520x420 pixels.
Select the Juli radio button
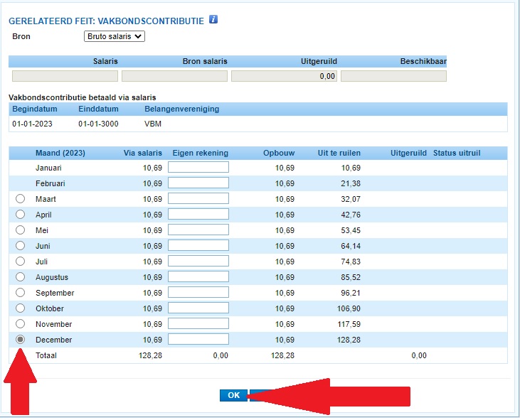point(20,262)
